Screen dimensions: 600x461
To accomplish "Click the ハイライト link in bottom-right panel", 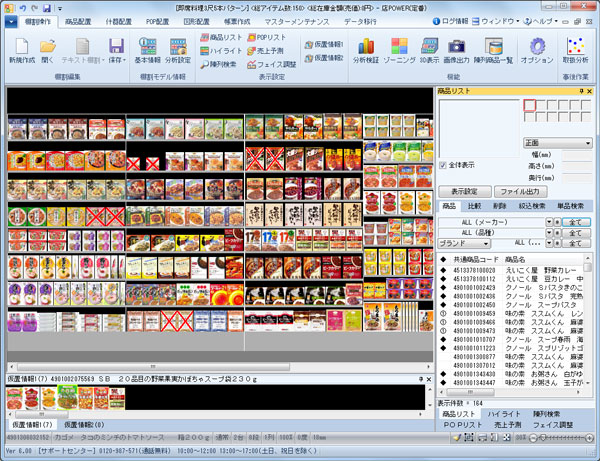I will click(x=504, y=414).
